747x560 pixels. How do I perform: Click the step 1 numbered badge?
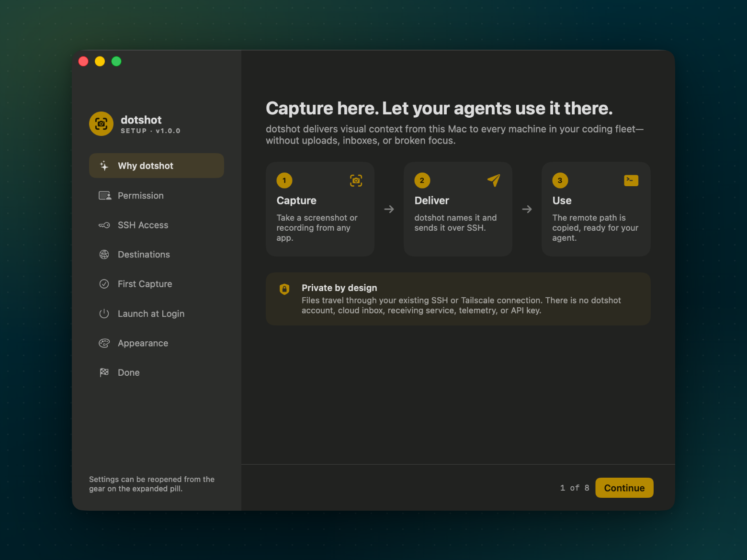coord(284,180)
